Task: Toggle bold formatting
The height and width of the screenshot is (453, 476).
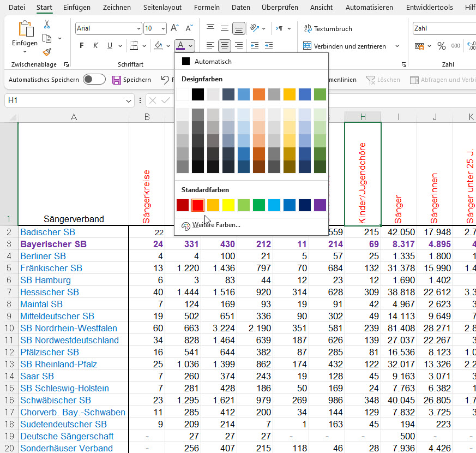Action: pos(82,46)
